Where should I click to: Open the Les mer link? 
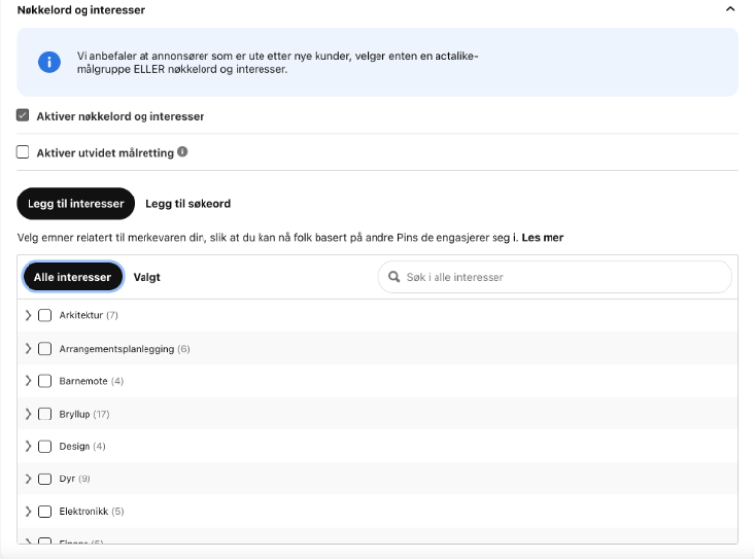click(543, 237)
